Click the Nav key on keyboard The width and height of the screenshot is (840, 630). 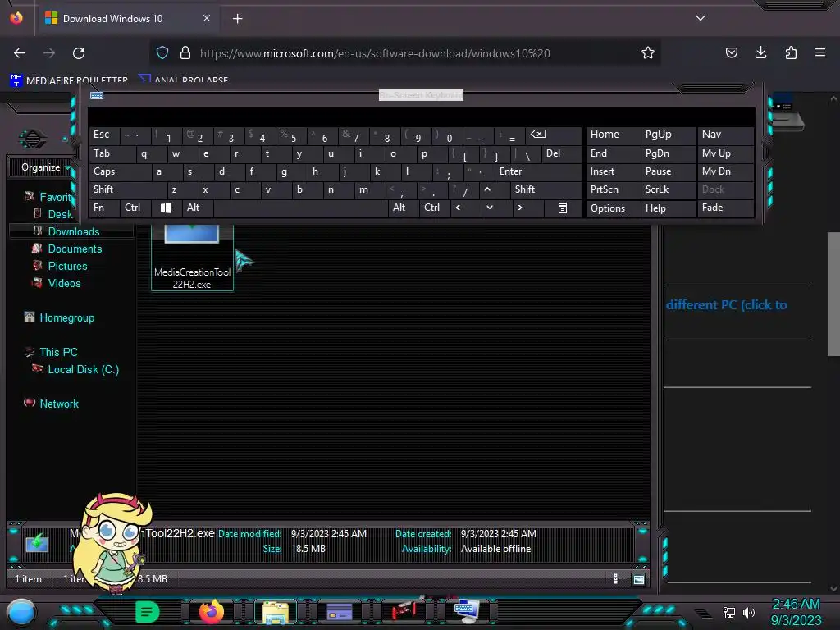point(726,135)
